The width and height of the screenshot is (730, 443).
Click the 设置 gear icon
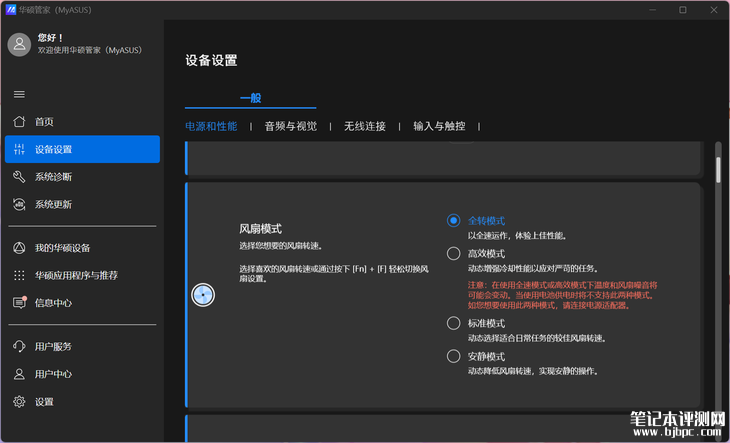19,402
